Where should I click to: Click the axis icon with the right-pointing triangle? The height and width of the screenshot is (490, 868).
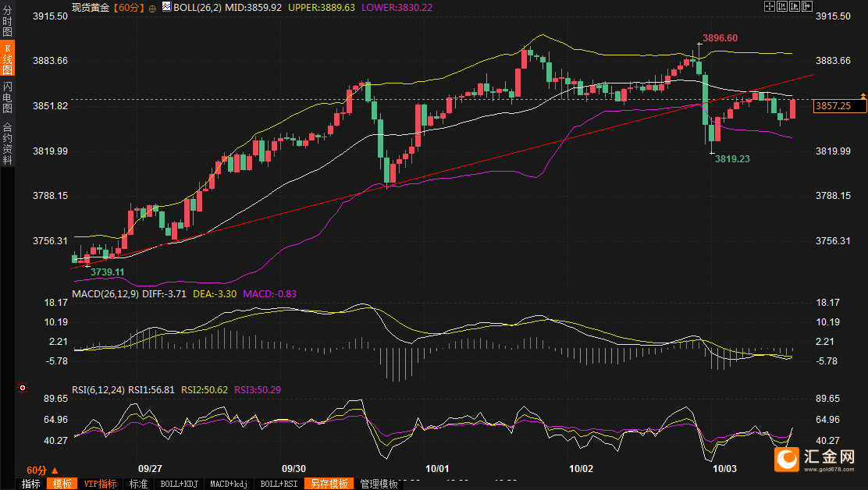[795, 6]
